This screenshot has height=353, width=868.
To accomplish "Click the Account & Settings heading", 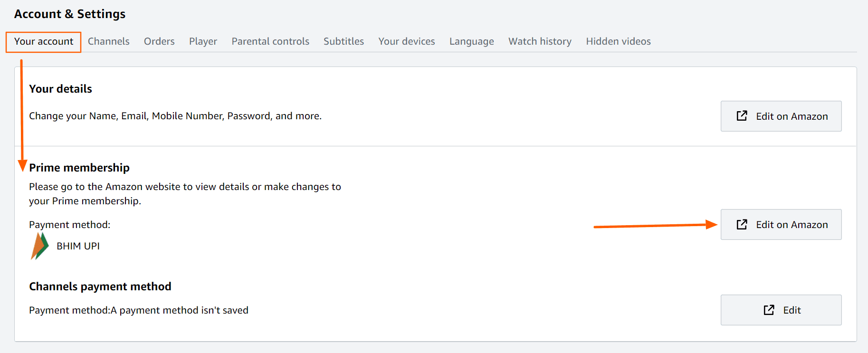I will point(70,14).
